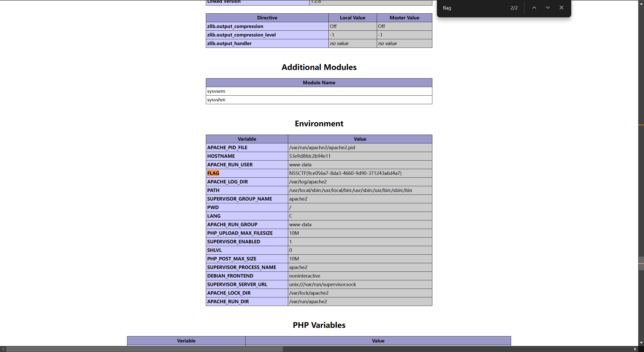Image resolution: width=644 pixels, height=352 pixels.
Task: Click APACHE_LOCK_DIR variable name
Action: 229,293
